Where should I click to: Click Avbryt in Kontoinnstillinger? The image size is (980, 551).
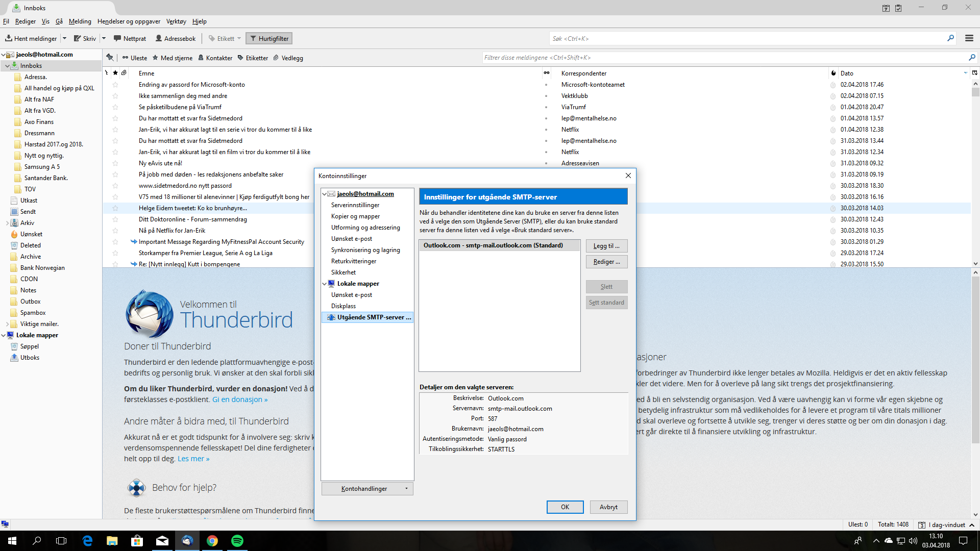(x=608, y=507)
